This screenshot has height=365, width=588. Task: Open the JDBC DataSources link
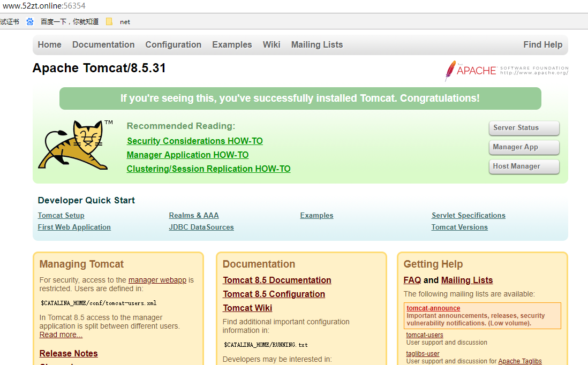(201, 227)
